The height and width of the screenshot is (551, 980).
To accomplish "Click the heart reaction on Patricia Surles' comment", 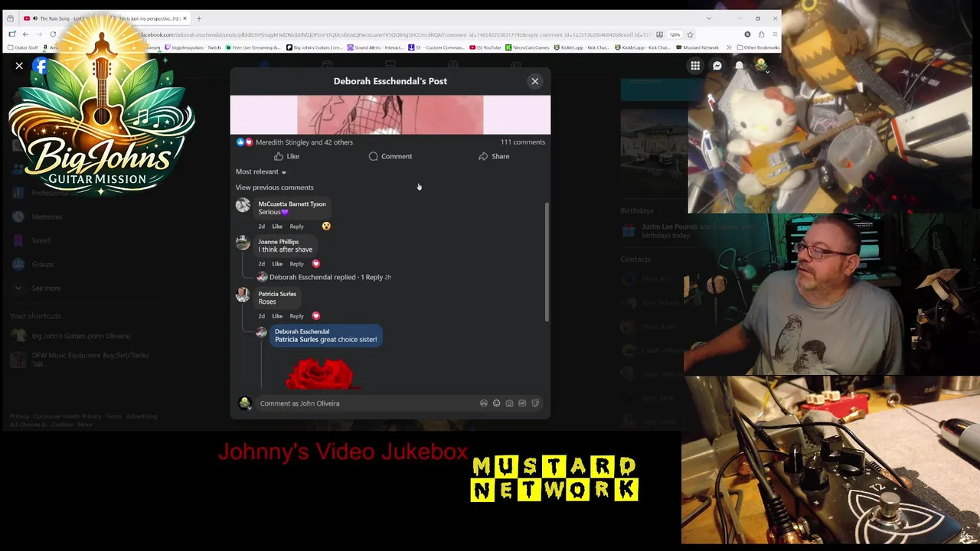I will (315, 315).
